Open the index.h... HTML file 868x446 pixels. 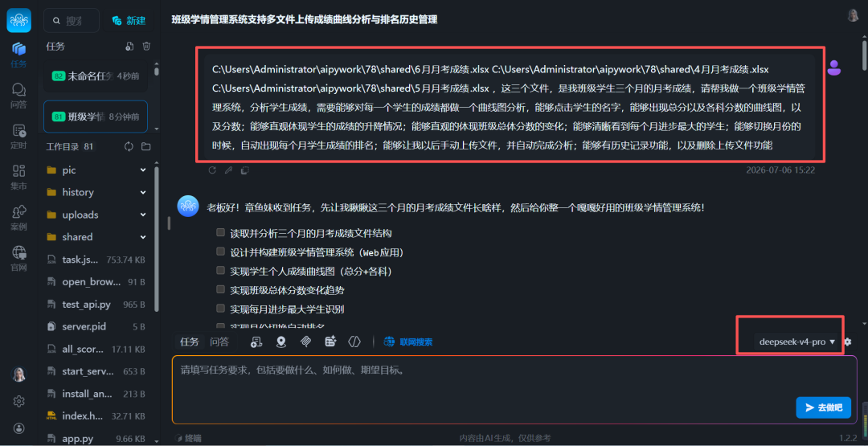pos(97,416)
